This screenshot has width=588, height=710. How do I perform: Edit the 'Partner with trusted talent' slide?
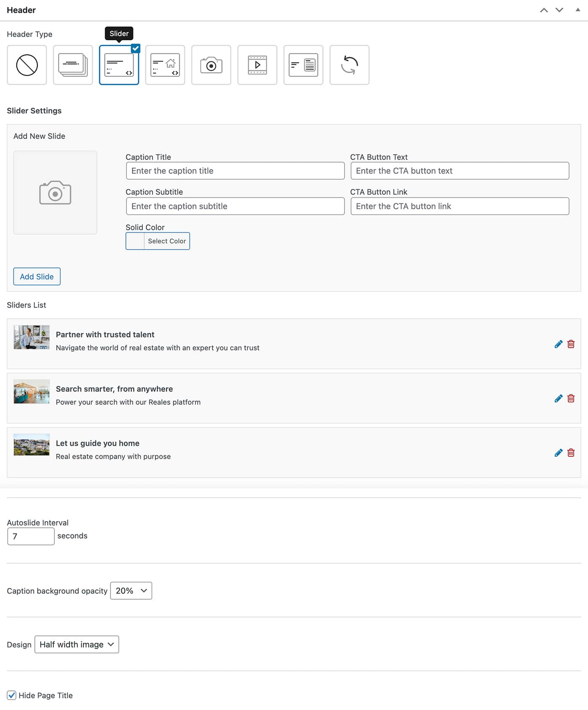(x=558, y=344)
